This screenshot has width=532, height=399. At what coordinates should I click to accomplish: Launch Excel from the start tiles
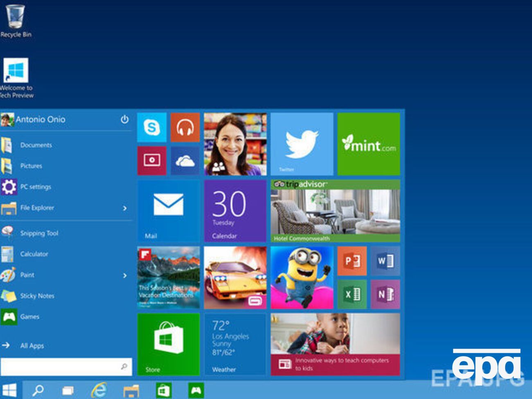tap(352, 294)
